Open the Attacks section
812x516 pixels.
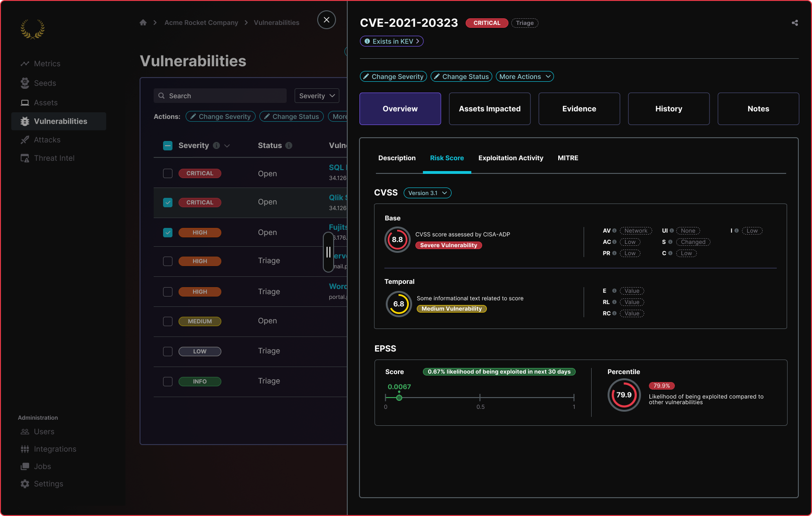click(47, 140)
